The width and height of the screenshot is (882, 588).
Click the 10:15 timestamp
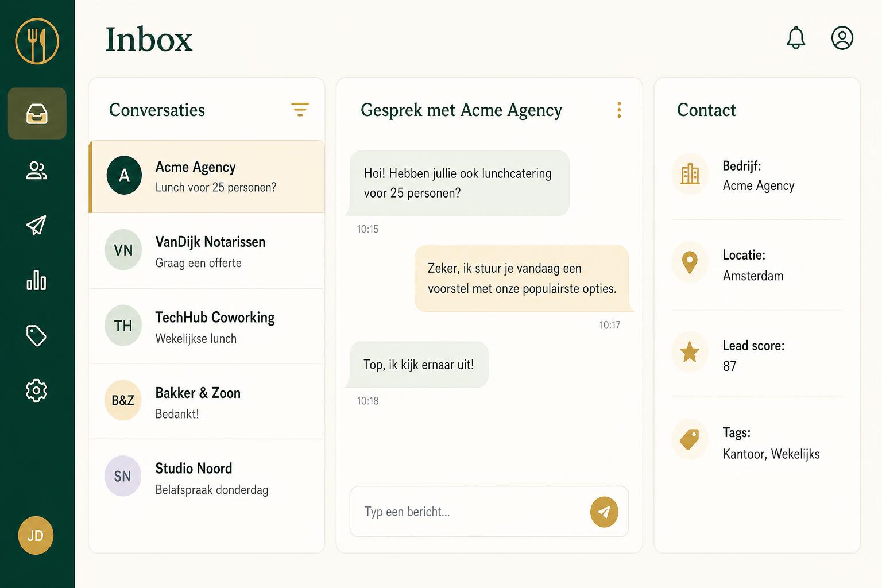[x=368, y=229]
